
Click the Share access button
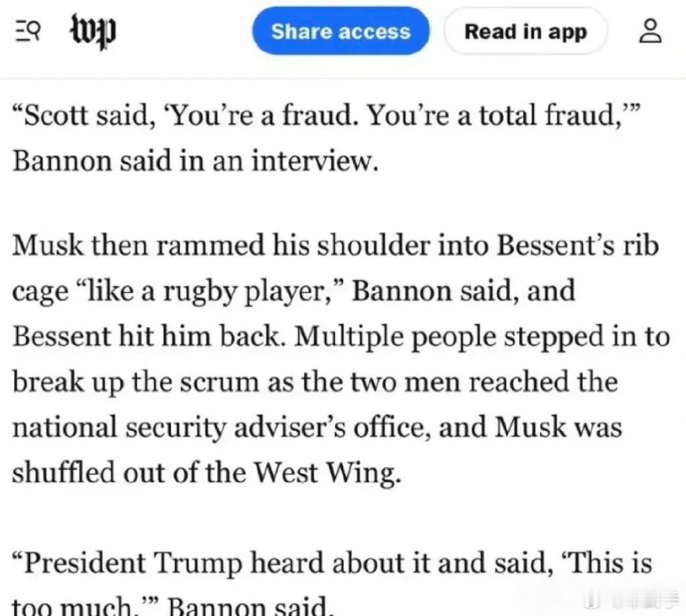point(341,31)
